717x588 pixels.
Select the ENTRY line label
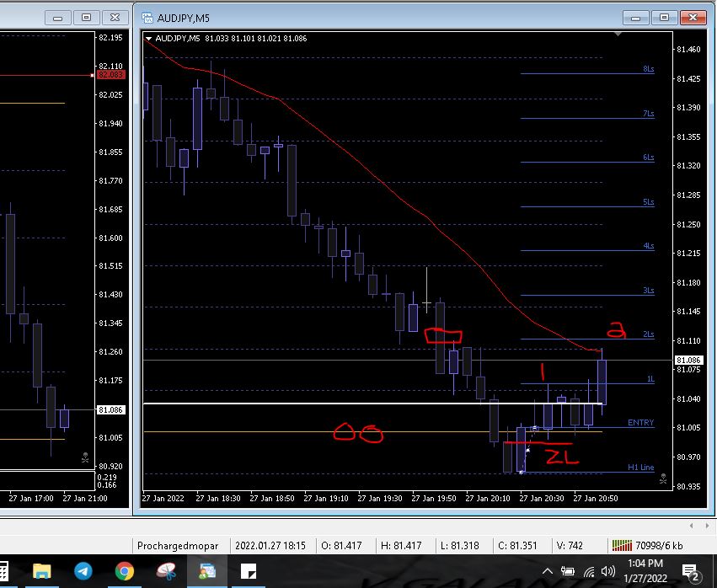pos(640,423)
